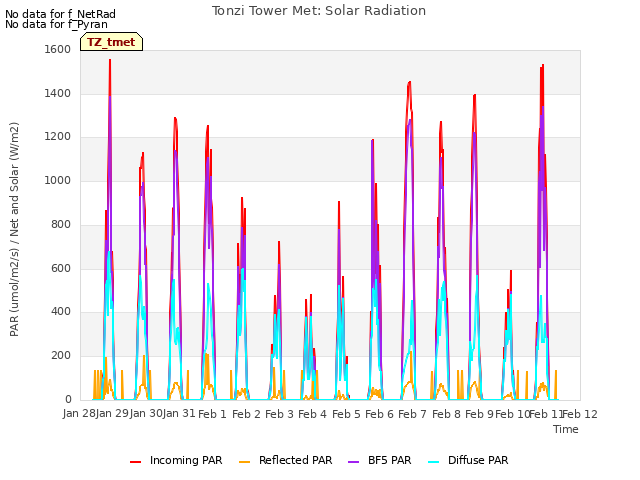Click the Time x-axis label

[x=566, y=429]
